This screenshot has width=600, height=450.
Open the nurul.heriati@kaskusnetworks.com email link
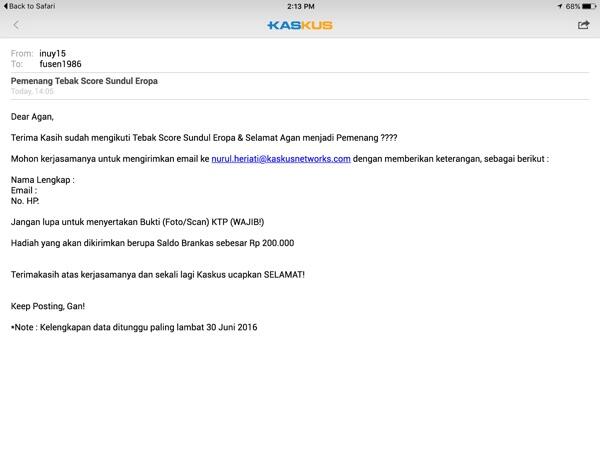(281, 159)
